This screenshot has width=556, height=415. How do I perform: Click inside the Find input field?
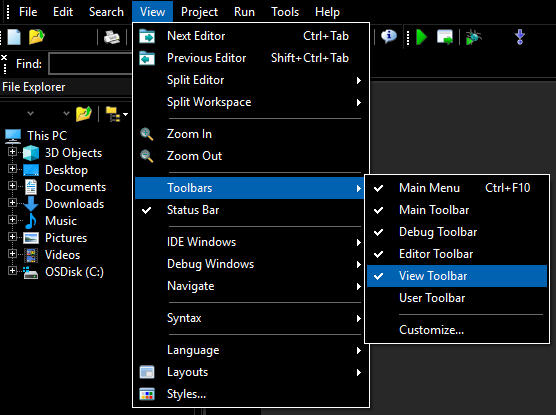click(90, 64)
